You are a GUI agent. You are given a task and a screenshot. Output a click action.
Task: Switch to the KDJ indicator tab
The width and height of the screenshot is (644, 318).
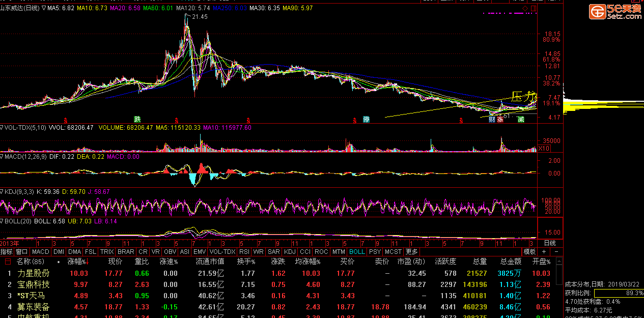coord(290,251)
